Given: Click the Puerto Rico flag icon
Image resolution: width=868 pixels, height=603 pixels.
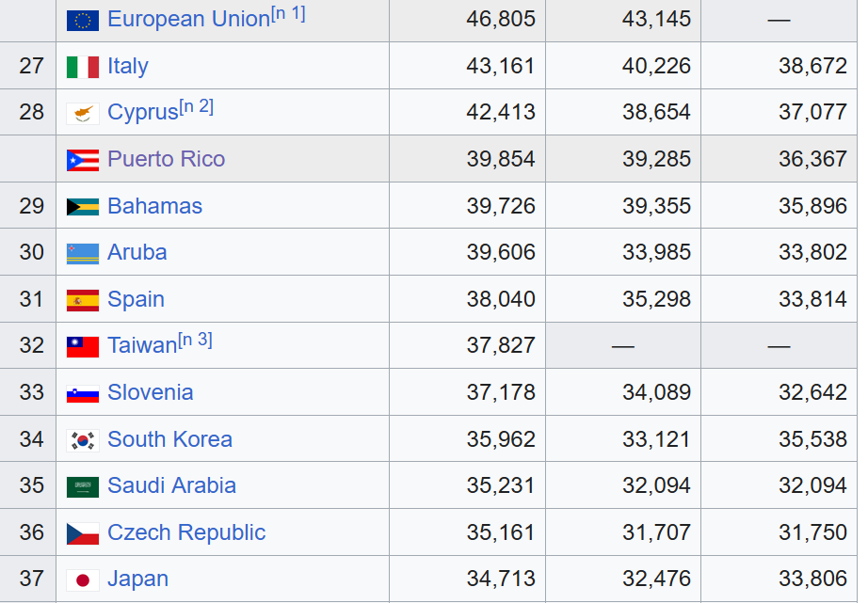Looking at the screenshot, I should 83,160.
